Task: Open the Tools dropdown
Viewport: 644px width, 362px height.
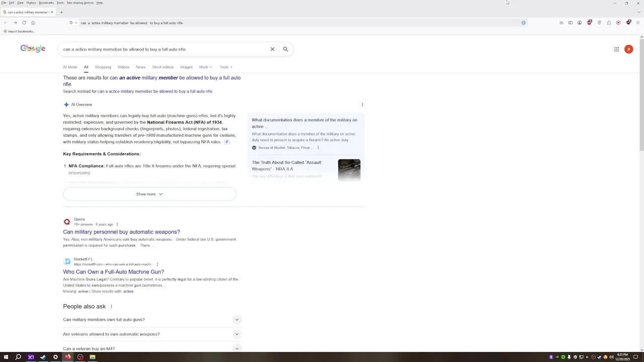Action: point(226,67)
